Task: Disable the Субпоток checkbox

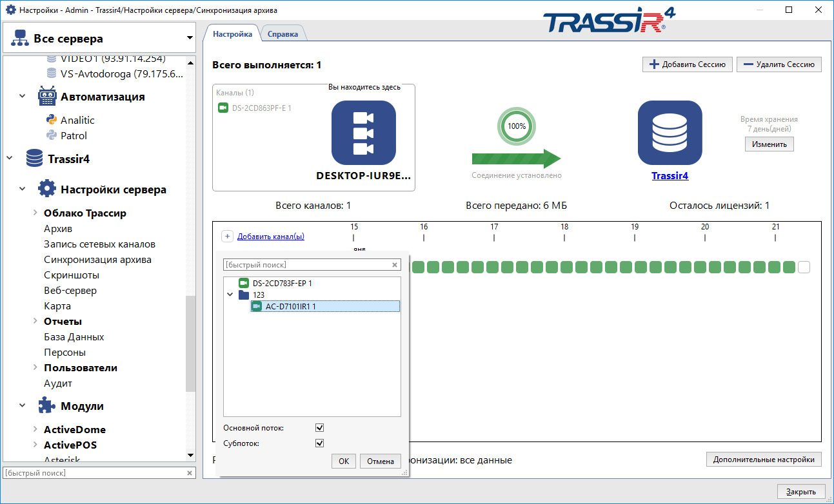Action: [x=319, y=443]
